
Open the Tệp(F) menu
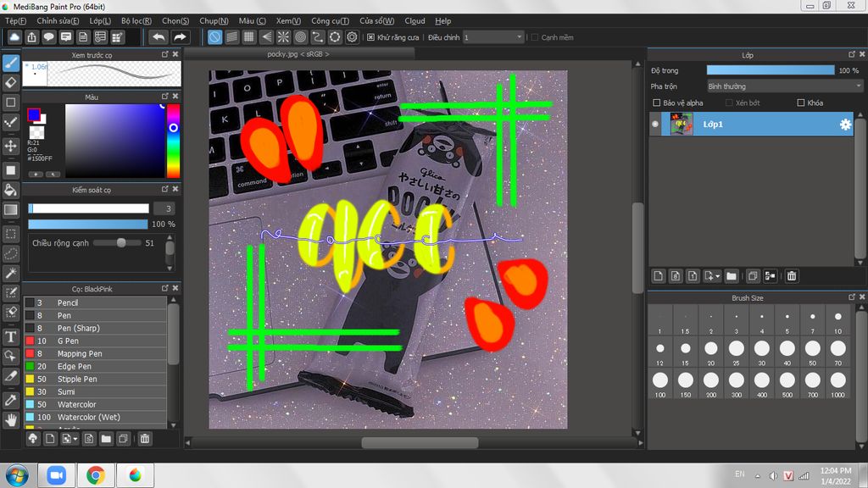[15, 20]
